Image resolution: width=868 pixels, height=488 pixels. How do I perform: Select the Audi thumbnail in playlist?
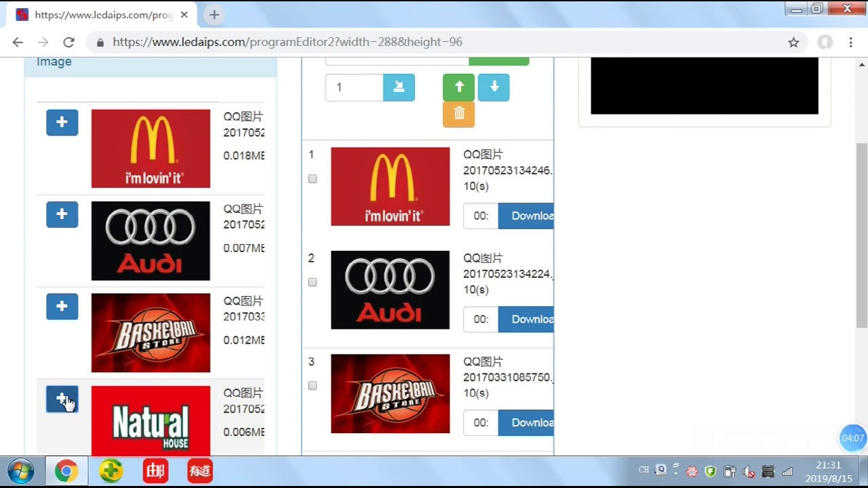390,290
